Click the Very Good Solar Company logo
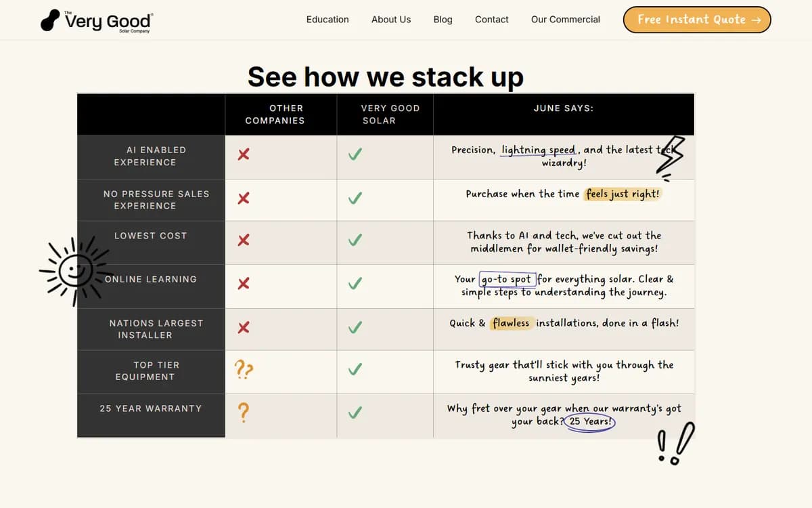This screenshot has width=812, height=508. (x=96, y=21)
